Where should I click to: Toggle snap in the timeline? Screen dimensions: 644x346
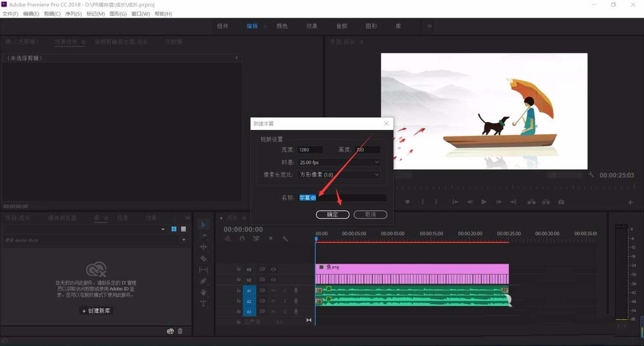[x=242, y=239]
